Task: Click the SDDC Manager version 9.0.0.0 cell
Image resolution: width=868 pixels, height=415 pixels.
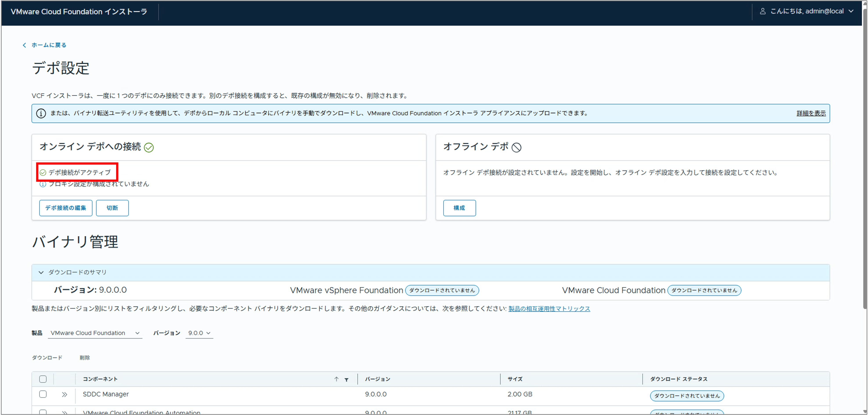Action: (x=376, y=394)
